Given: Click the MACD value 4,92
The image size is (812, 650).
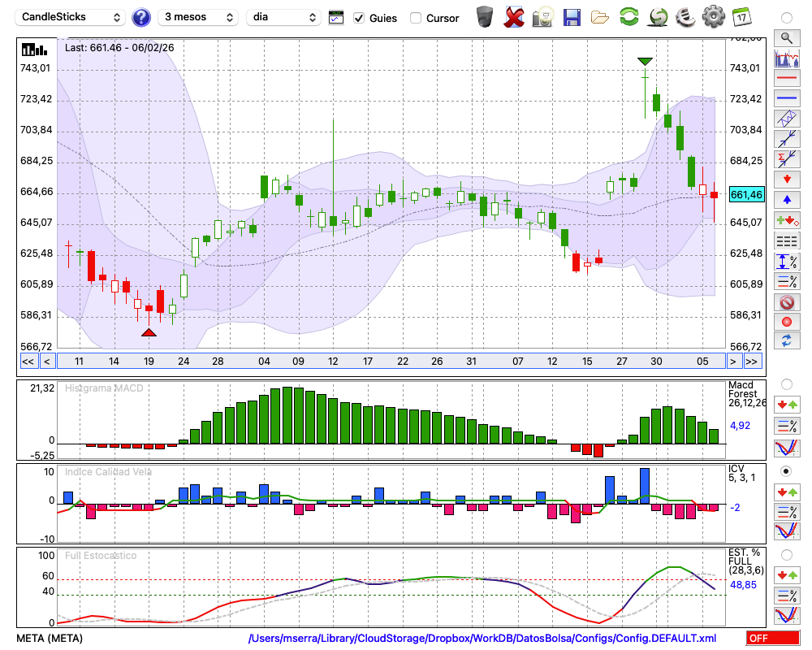Looking at the screenshot, I should pyautogui.click(x=740, y=426).
